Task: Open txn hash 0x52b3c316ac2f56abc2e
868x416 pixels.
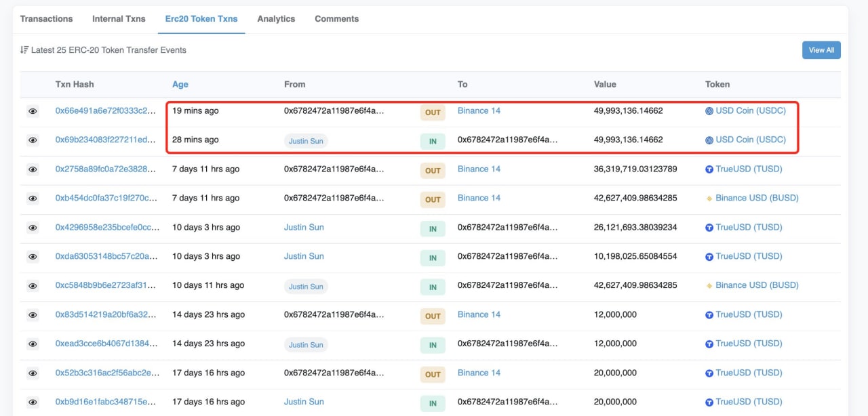Action: tap(106, 373)
